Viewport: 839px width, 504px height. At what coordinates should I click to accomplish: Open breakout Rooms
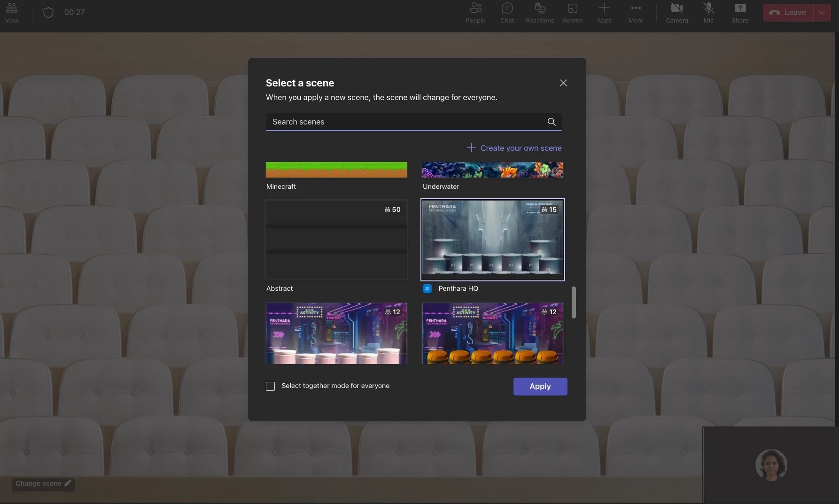click(x=573, y=12)
